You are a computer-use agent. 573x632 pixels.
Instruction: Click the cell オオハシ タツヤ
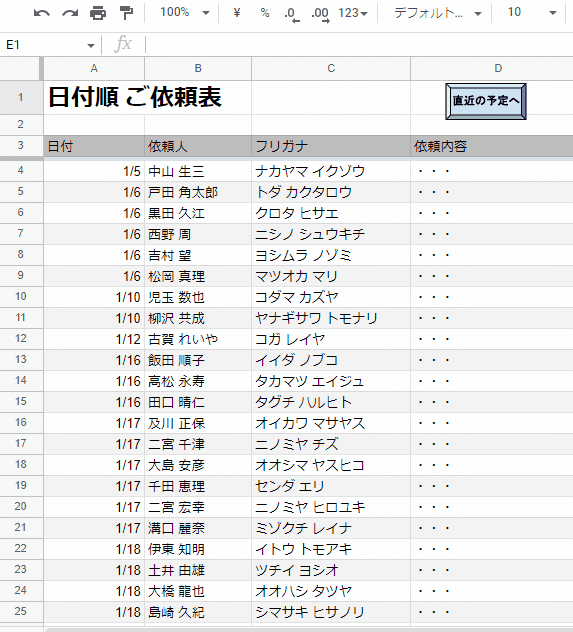(x=331, y=591)
